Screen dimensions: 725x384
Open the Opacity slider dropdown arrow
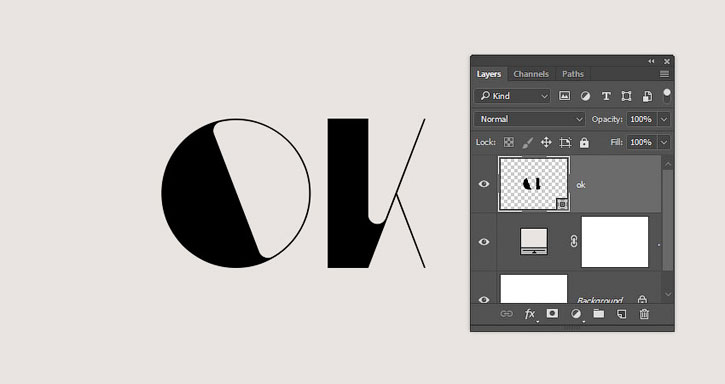pos(664,119)
